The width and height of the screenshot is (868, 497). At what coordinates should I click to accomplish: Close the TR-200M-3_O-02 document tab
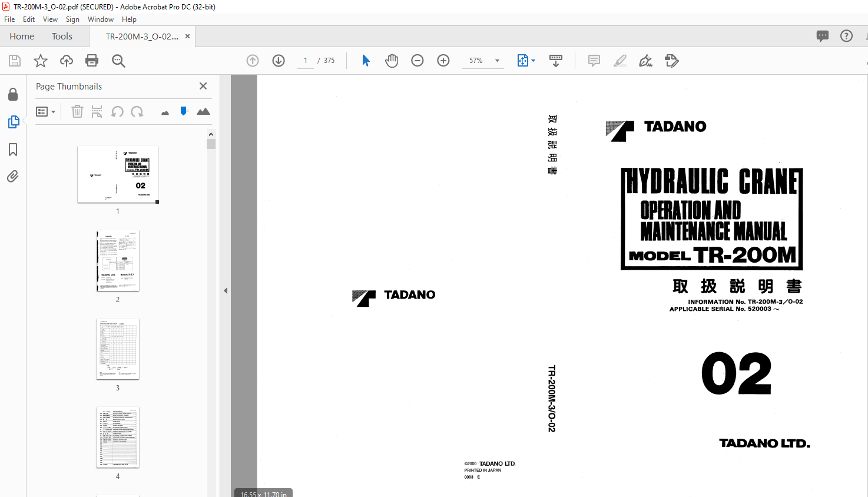(187, 37)
